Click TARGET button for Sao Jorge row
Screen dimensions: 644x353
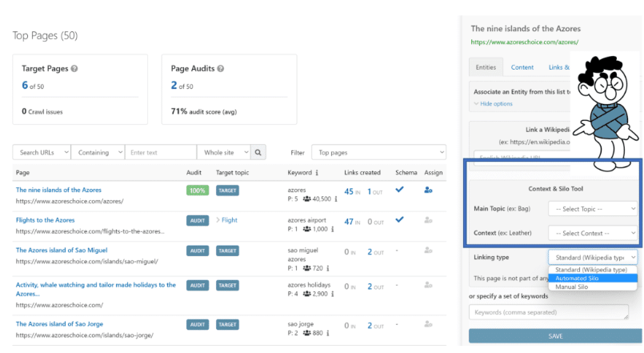click(x=227, y=324)
